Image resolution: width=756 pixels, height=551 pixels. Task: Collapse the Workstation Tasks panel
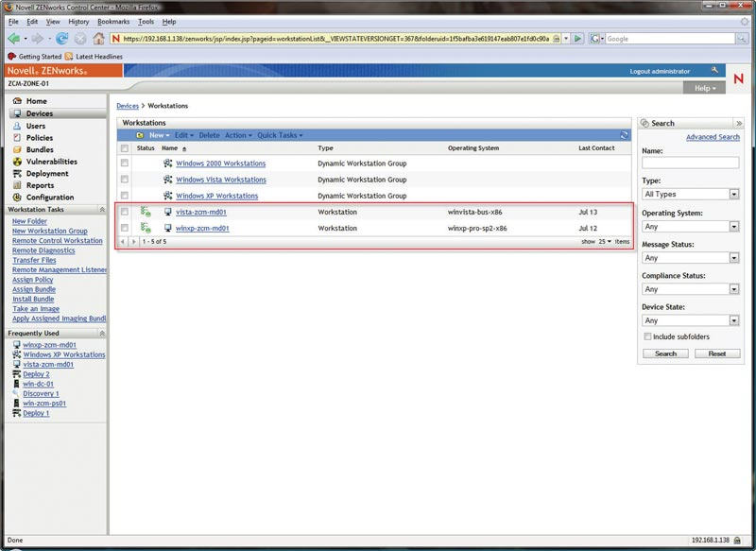pyautogui.click(x=102, y=210)
